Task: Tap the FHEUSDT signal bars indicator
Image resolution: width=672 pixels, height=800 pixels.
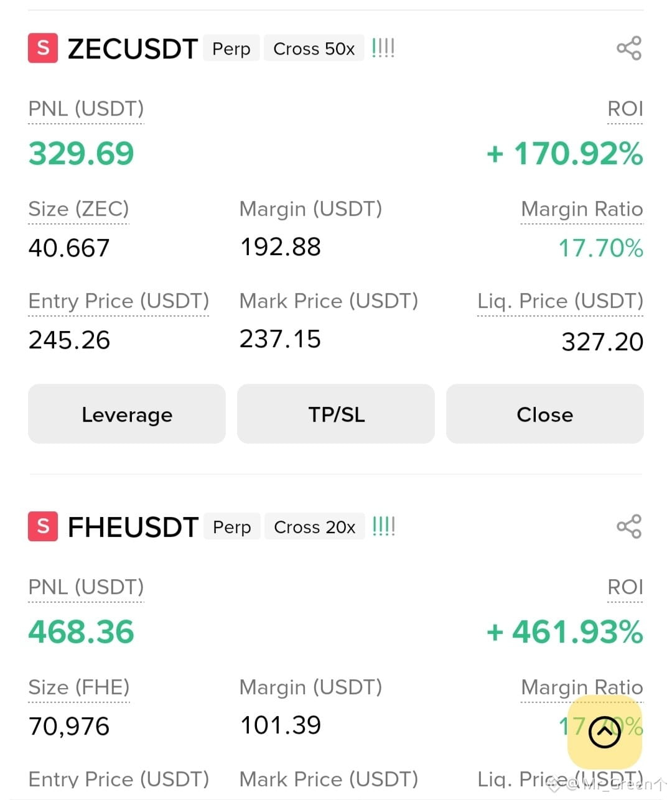Action: pos(383,526)
